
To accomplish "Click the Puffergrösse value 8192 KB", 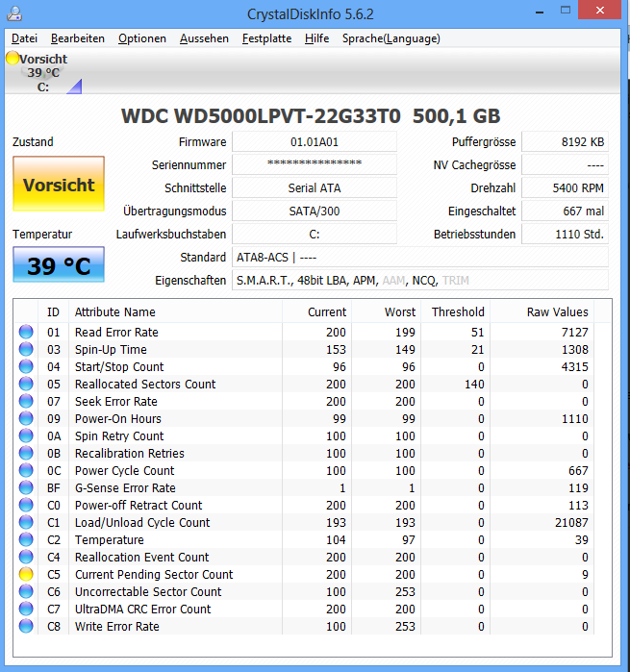I will 565,142.
